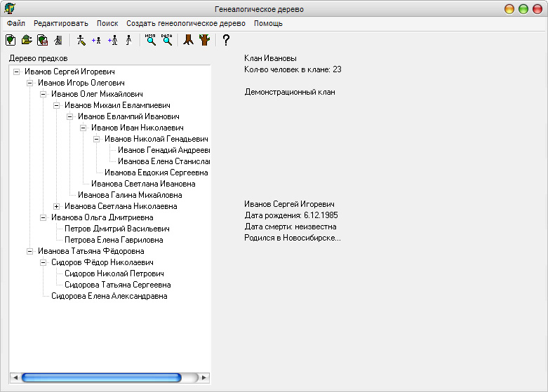The width and height of the screenshot is (548, 392).
Task: Click the right arrow of the horizontal scrollbar
Action: 204,377
